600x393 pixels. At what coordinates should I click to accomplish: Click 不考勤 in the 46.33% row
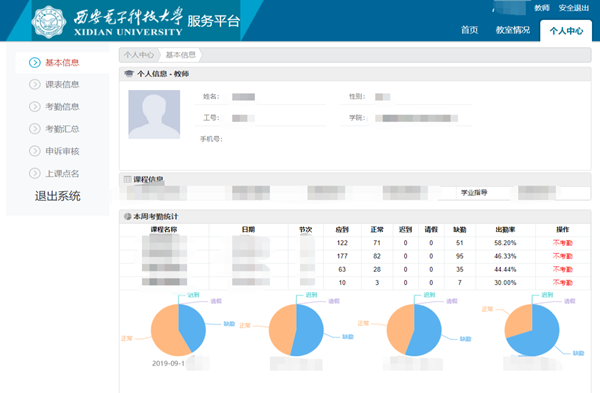[x=562, y=256]
